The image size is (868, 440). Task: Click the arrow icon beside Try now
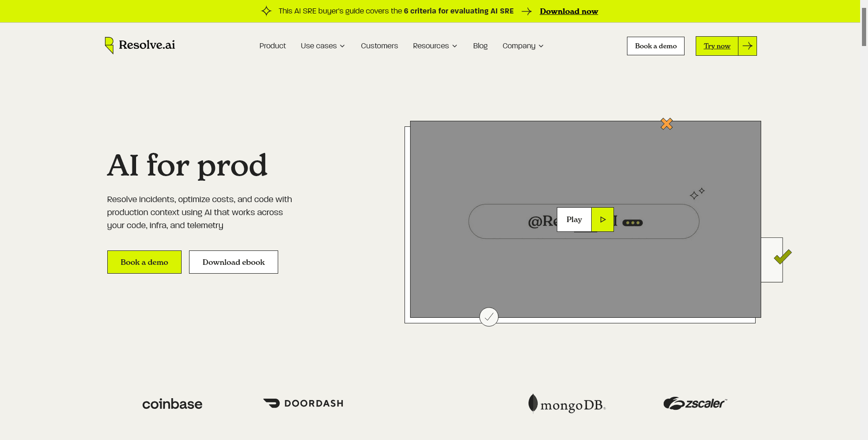[747, 46]
